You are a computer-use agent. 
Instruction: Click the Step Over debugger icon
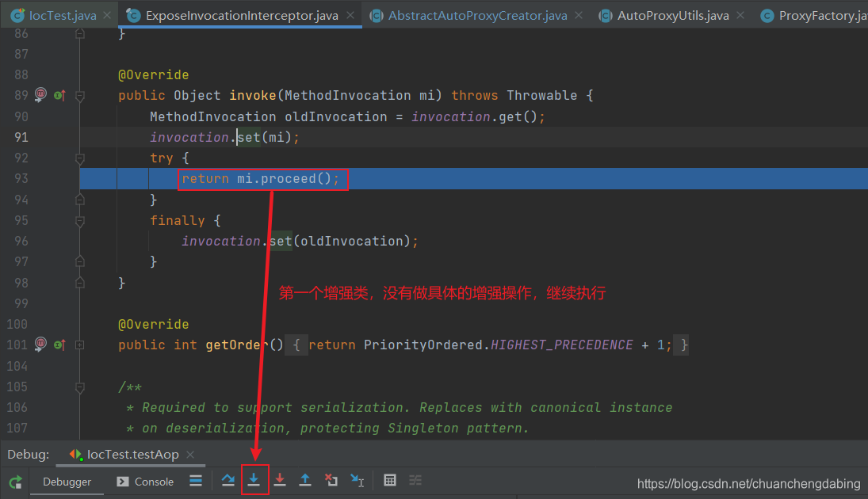pyautogui.click(x=228, y=480)
